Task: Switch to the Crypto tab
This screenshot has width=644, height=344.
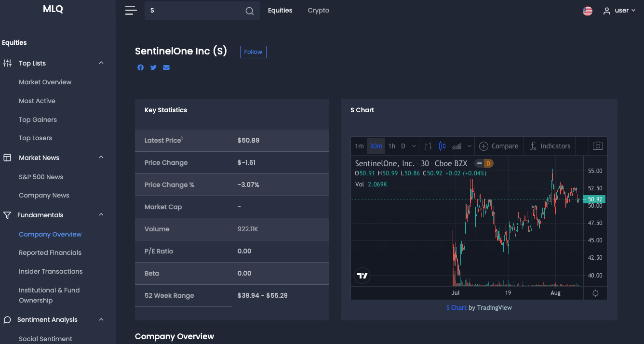Action: pos(319,11)
